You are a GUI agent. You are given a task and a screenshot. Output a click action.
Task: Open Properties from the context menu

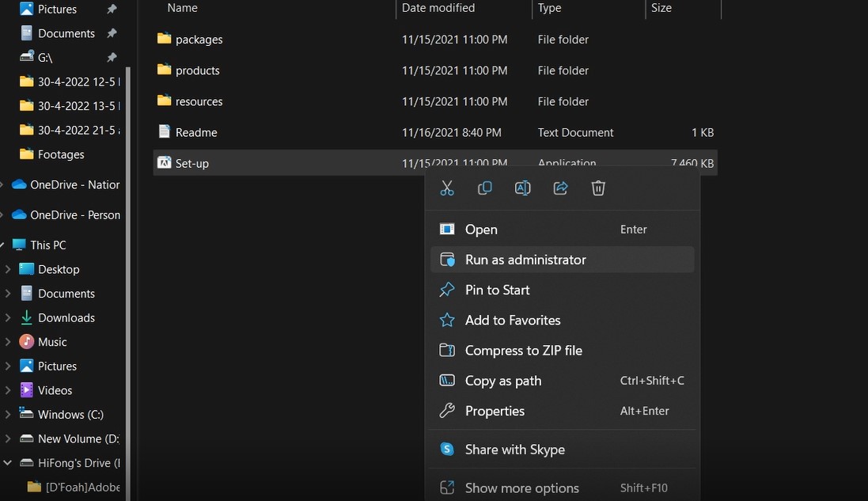click(495, 411)
